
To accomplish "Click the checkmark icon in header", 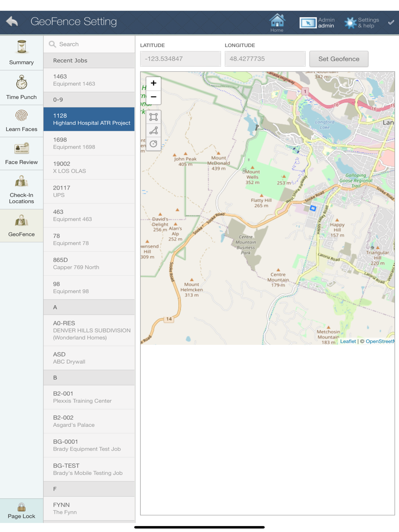I will (391, 22).
